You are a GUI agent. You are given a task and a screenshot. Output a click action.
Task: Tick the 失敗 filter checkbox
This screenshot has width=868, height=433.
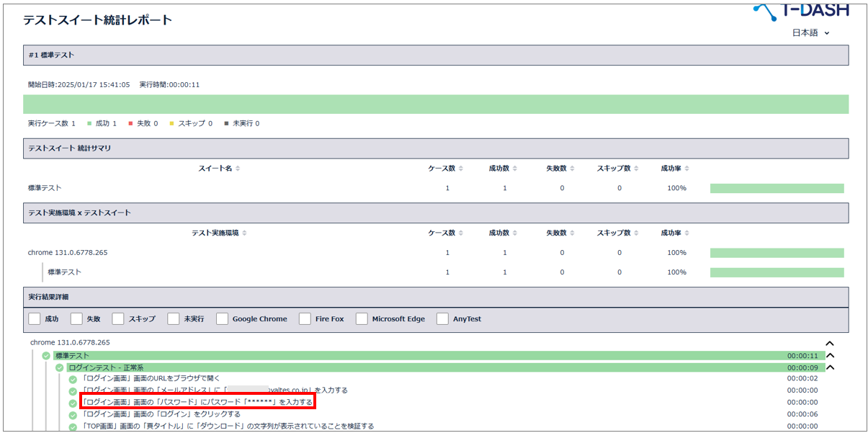(76, 318)
